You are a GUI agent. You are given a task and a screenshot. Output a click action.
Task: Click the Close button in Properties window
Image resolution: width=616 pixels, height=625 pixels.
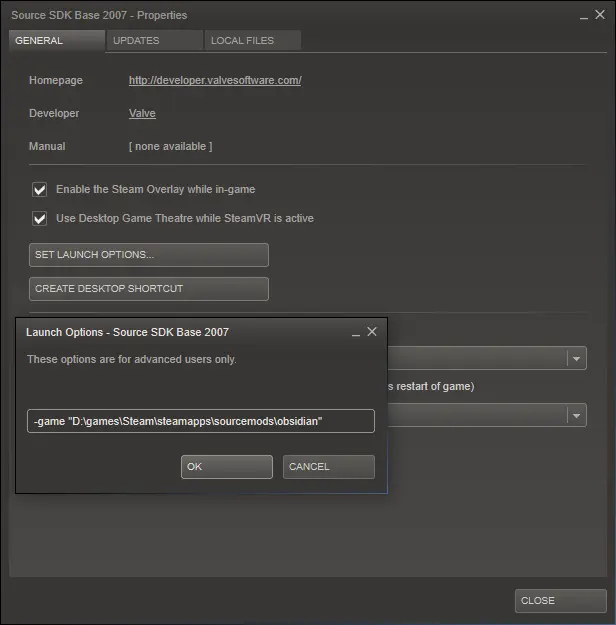561,601
